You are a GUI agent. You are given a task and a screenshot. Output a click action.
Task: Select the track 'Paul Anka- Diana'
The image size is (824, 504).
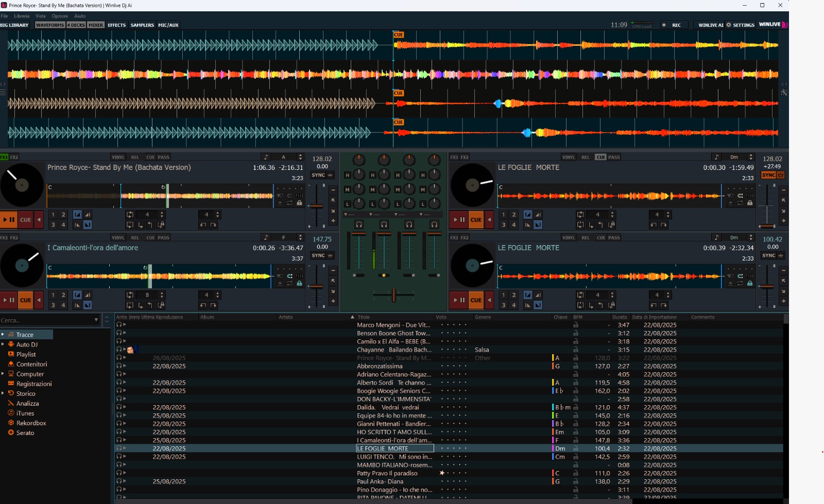(380, 481)
